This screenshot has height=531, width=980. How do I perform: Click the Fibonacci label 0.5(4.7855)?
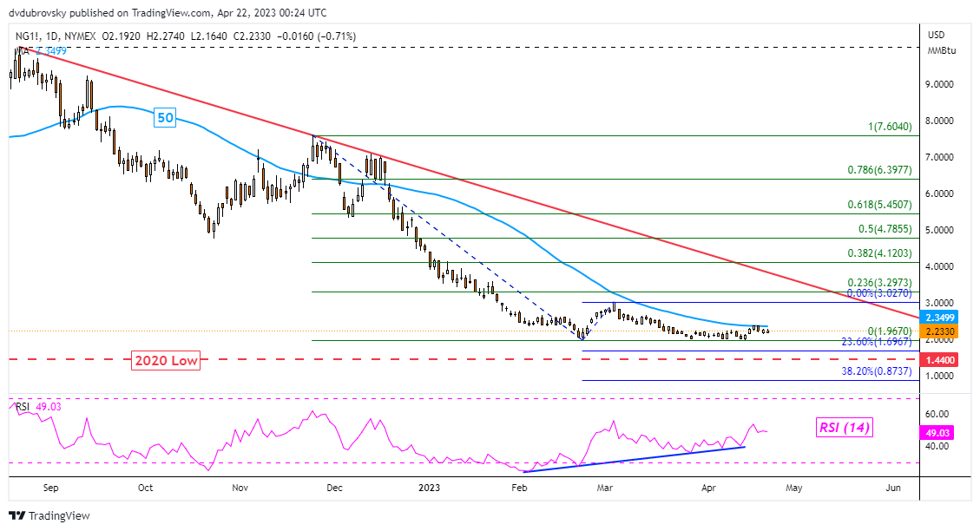885,229
